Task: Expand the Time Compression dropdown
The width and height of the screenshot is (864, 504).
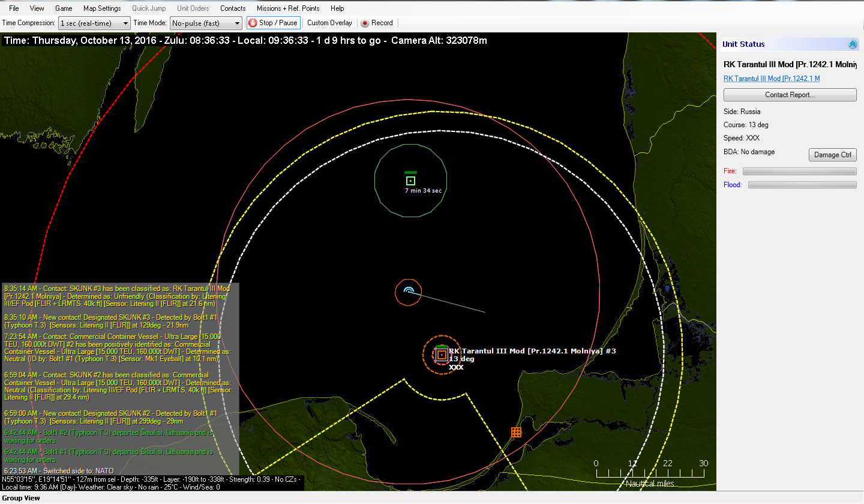Action: [94, 23]
